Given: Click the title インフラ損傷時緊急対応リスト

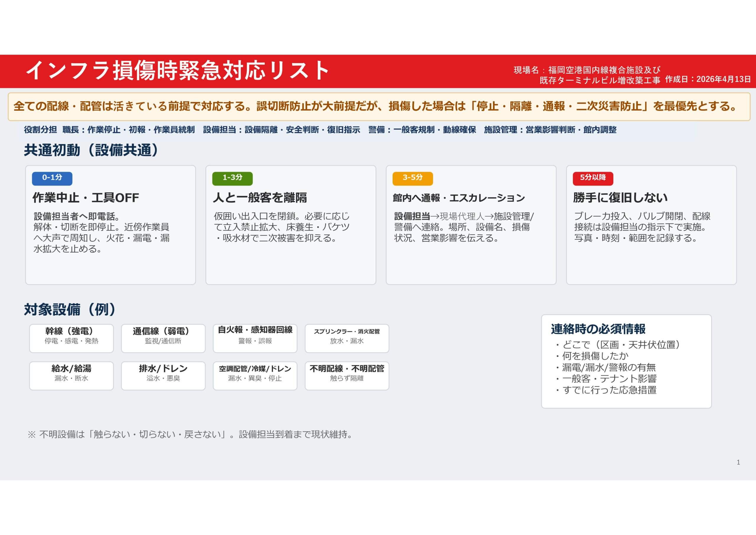Looking at the screenshot, I should point(177,70).
